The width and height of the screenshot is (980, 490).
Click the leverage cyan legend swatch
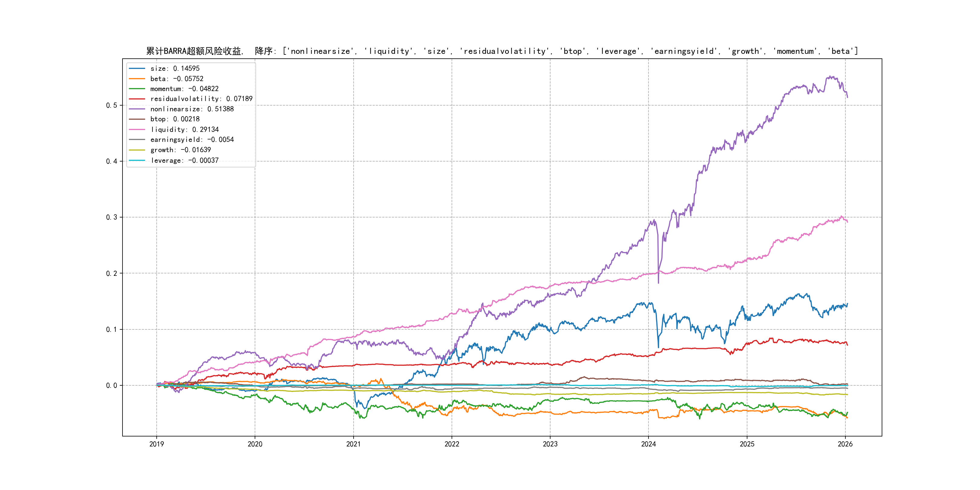click(137, 161)
